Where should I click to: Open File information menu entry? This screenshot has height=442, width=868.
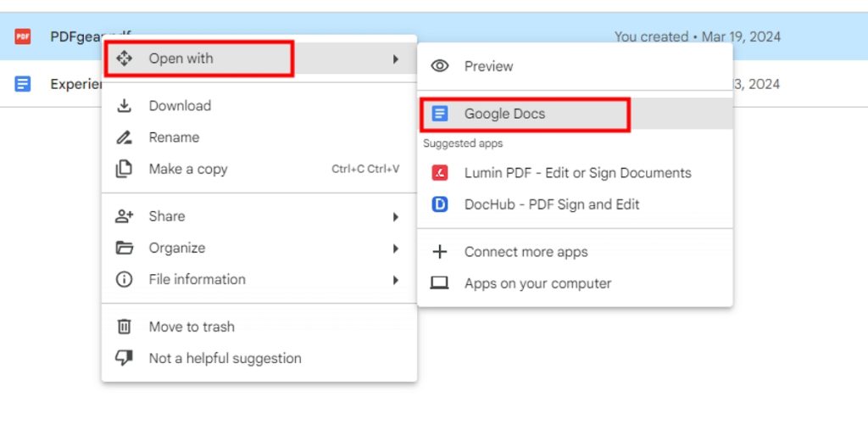tap(259, 279)
